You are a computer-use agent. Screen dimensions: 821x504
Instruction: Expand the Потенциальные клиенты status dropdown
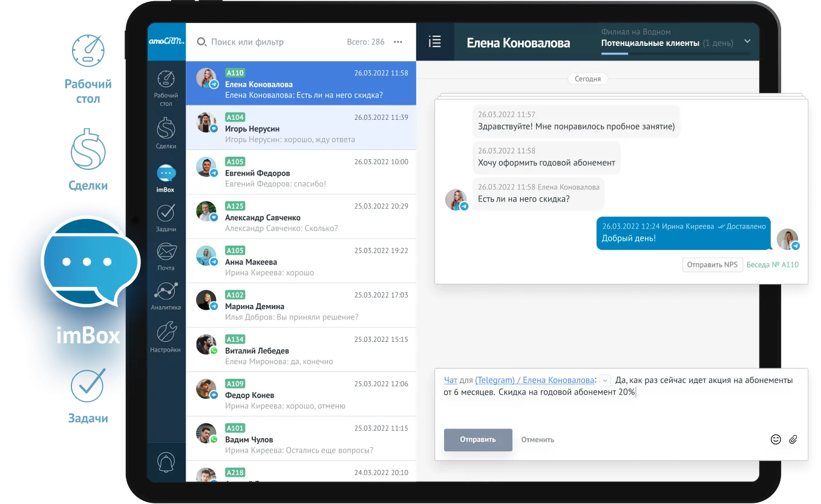tap(747, 41)
